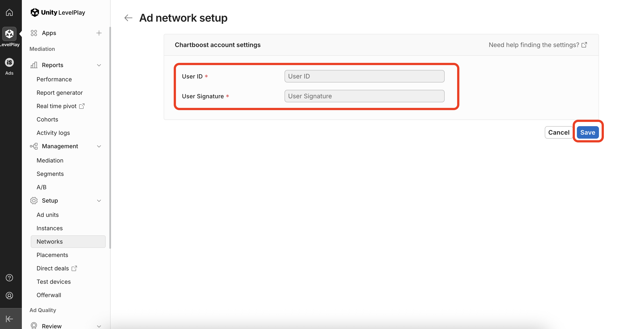Collapse the Management section chevron
The height and width of the screenshot is (329, 644).
pyautogui.click(x=99, y=146)
